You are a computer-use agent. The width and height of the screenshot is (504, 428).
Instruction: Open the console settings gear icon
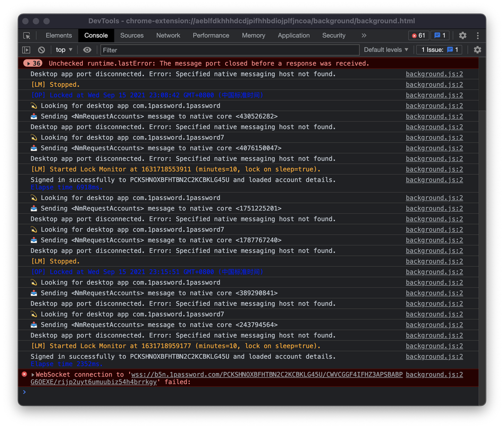[x=477, y=50]
